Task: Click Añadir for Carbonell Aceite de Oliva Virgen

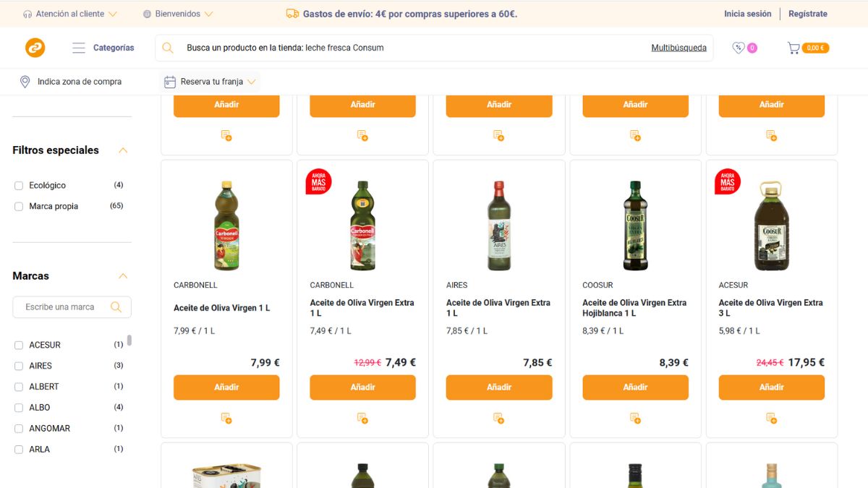Action: point(226,388)
